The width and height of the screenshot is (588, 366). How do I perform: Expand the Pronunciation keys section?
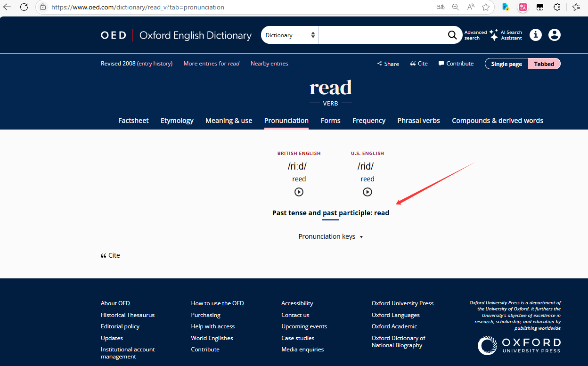(x=331, y=236)
